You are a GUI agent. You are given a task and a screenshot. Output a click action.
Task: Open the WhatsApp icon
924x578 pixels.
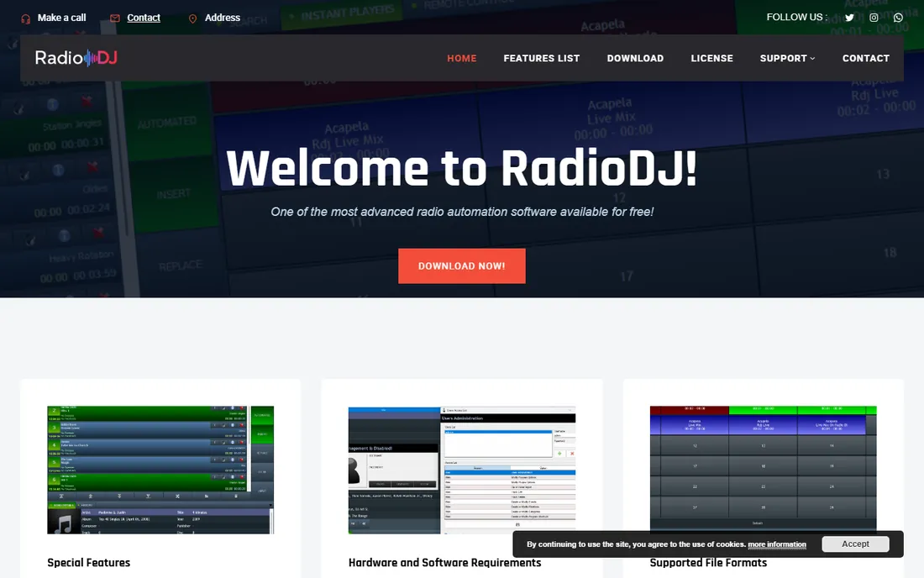(898, 18)
